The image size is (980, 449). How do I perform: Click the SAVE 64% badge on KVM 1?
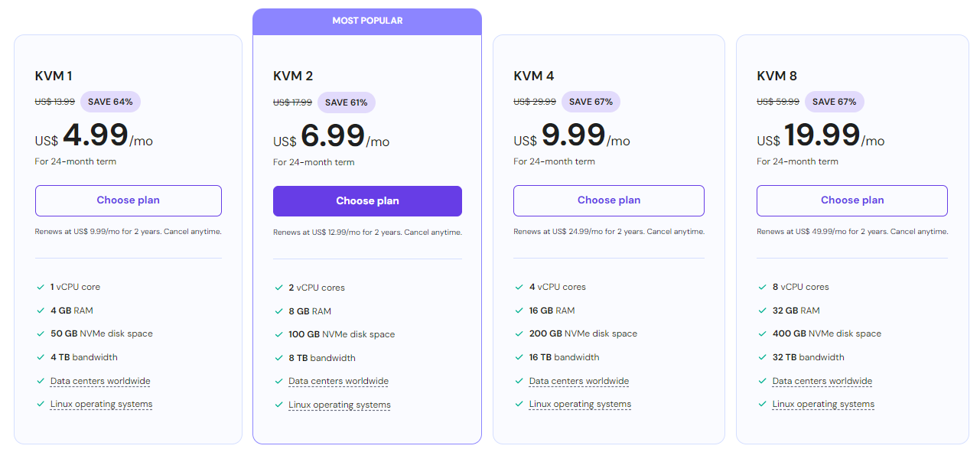coord(110,102)
